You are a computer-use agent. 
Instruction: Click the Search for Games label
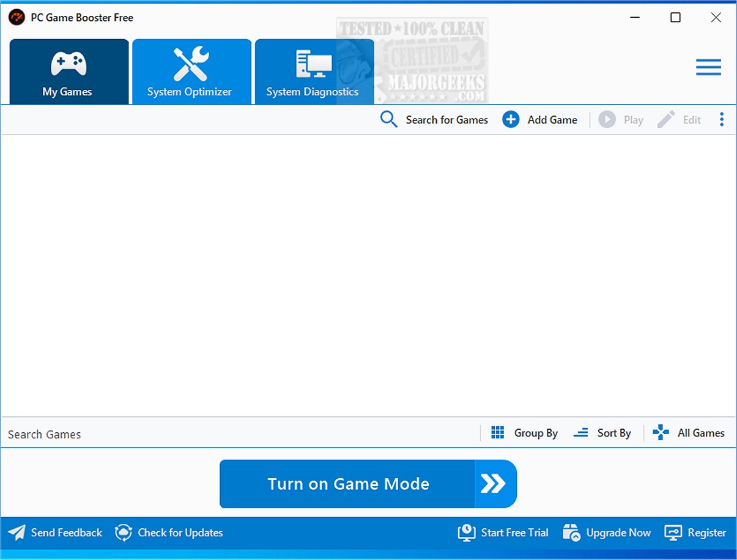[x=447, y=120]
